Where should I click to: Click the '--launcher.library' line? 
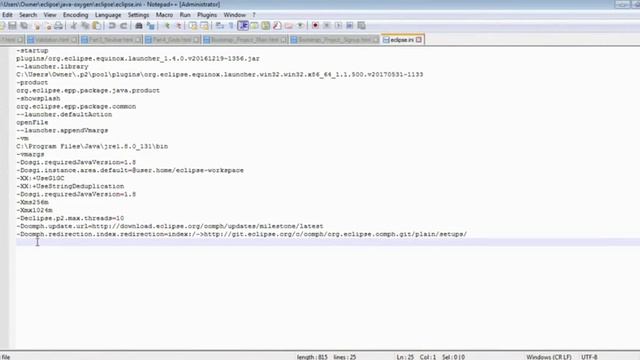point(52,67)
